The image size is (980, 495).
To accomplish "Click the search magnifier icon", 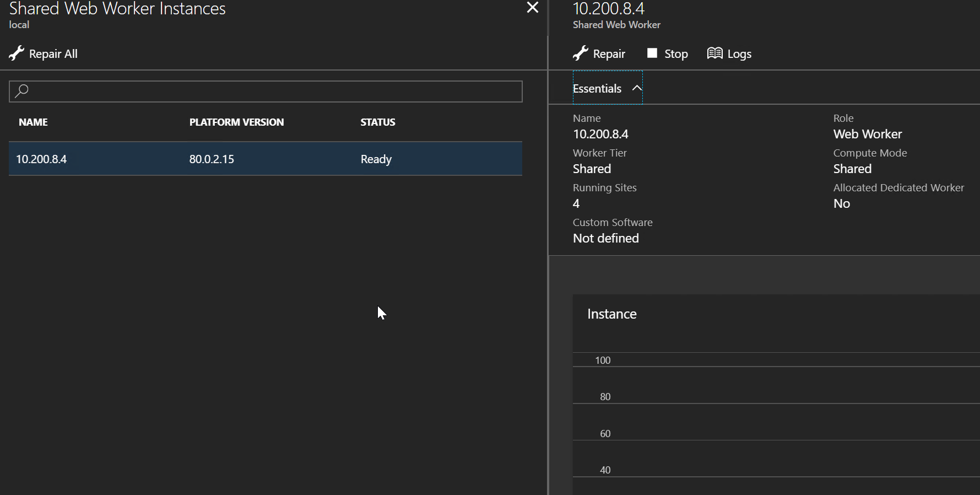I will coord(21,91).
